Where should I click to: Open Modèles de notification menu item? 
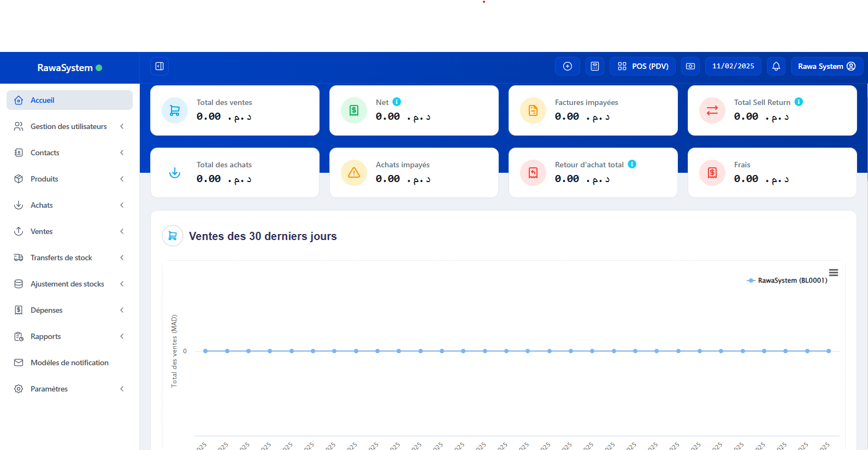[69, 363]
